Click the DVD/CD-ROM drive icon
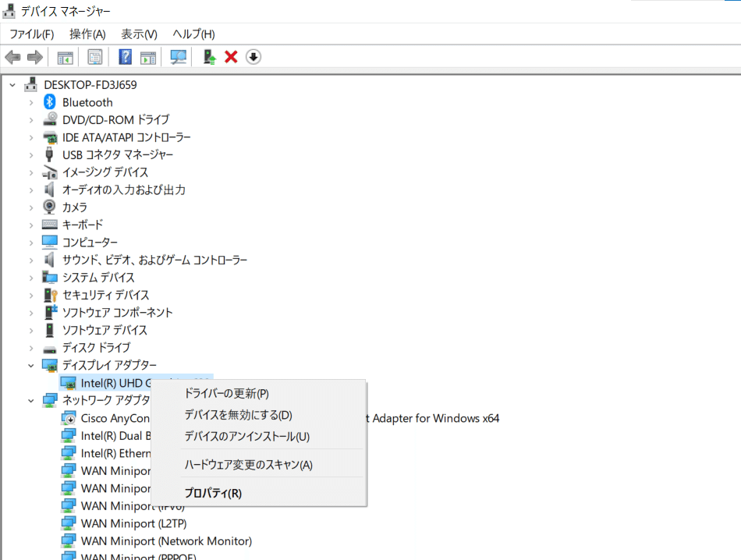The width and height of the screenshot is (741, 560). (x=50, y=119)
